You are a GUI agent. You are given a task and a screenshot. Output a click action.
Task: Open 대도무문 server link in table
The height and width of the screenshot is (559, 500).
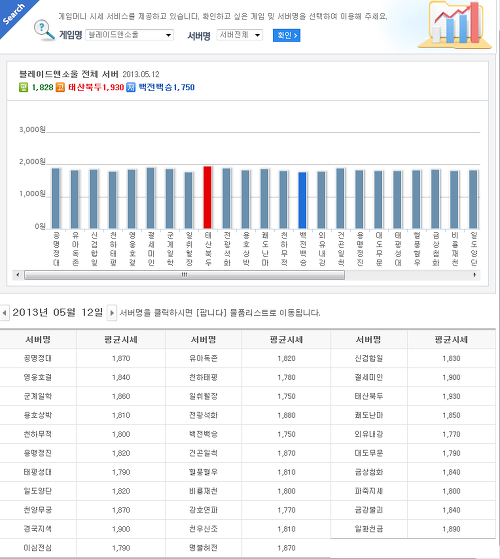[368, 453]
